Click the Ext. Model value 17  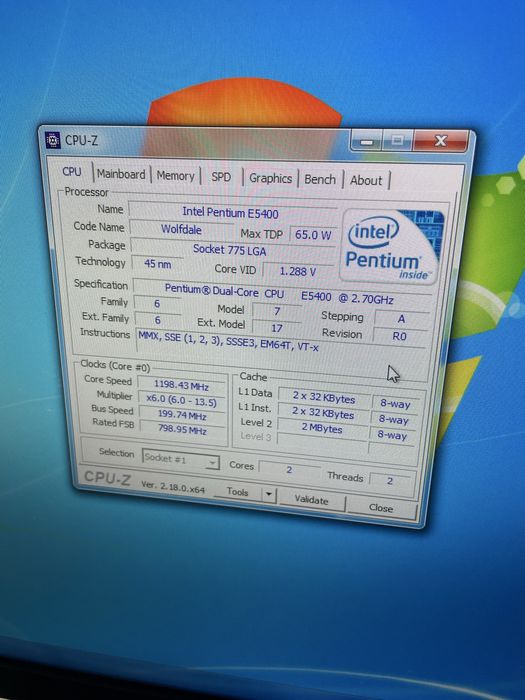277,328
